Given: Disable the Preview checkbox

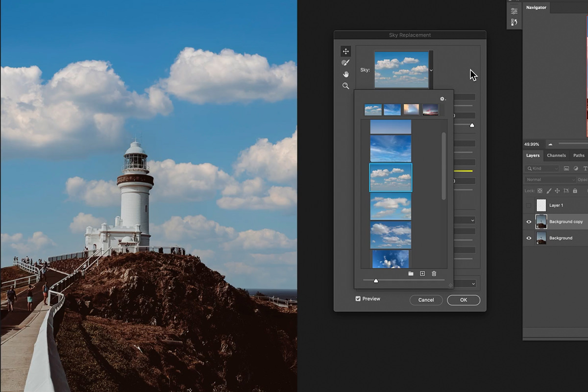Looking at the screenshot, I should pyautogui.click(x=358, y=298).
